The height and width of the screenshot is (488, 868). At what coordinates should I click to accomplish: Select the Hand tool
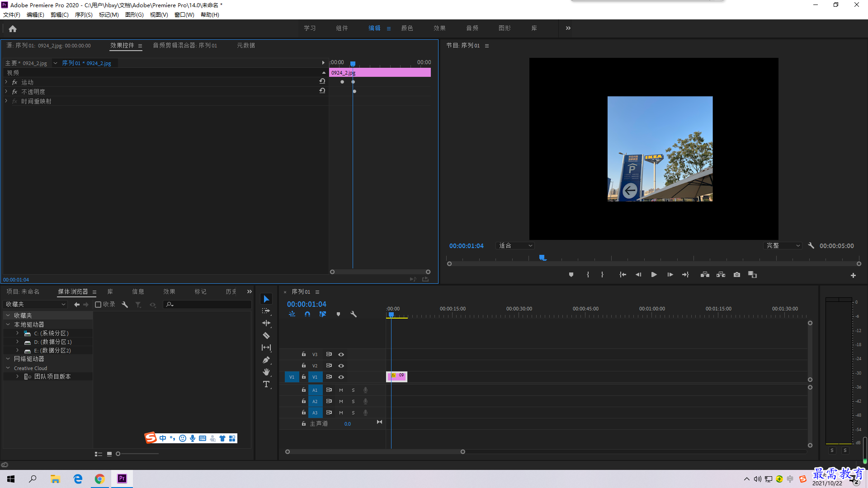pos(266,372)
